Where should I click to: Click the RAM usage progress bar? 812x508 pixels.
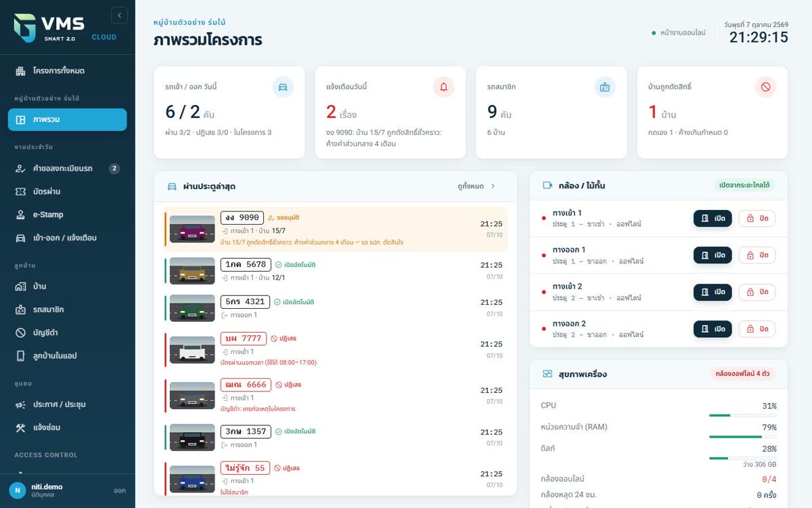(743, 437)
